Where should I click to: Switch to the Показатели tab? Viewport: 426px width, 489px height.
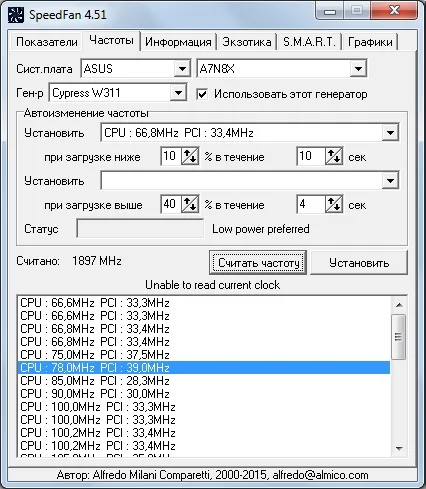[47, 42]
